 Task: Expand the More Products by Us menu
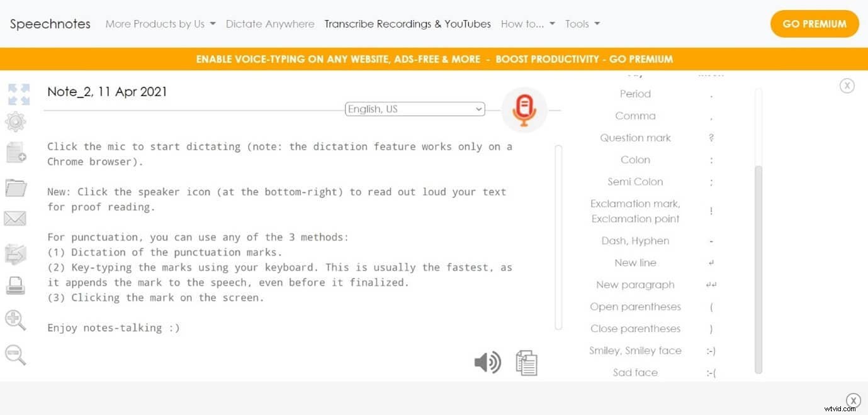[x=159, y=24]
